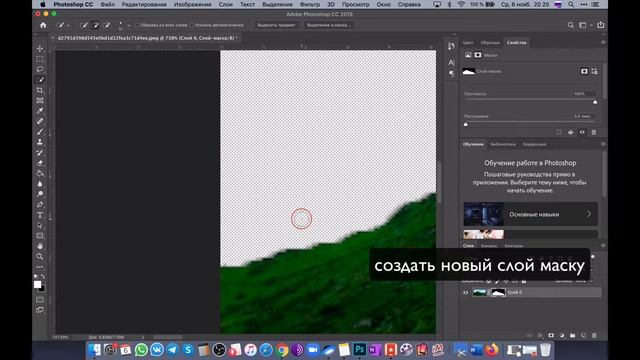The width and height of the screenshot is (640, 360).
Task: Switch to the Библиотеки tab
Action: coord(503,144)
